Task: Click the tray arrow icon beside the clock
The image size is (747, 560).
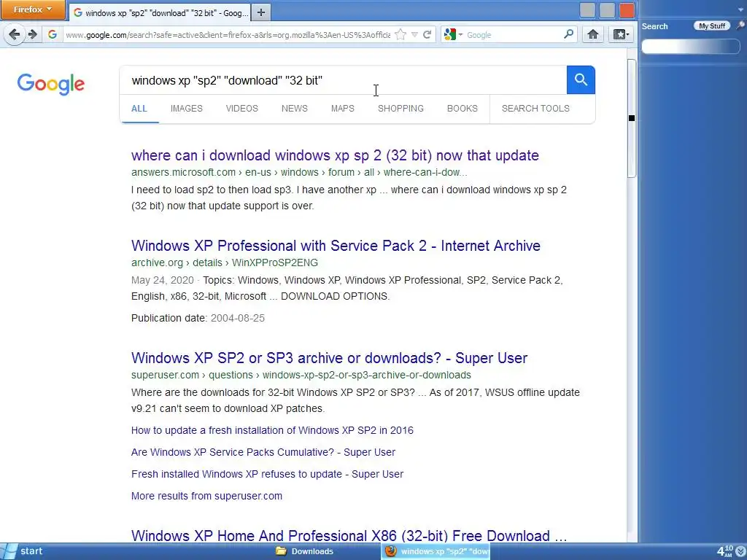Action: coord(740,552)
